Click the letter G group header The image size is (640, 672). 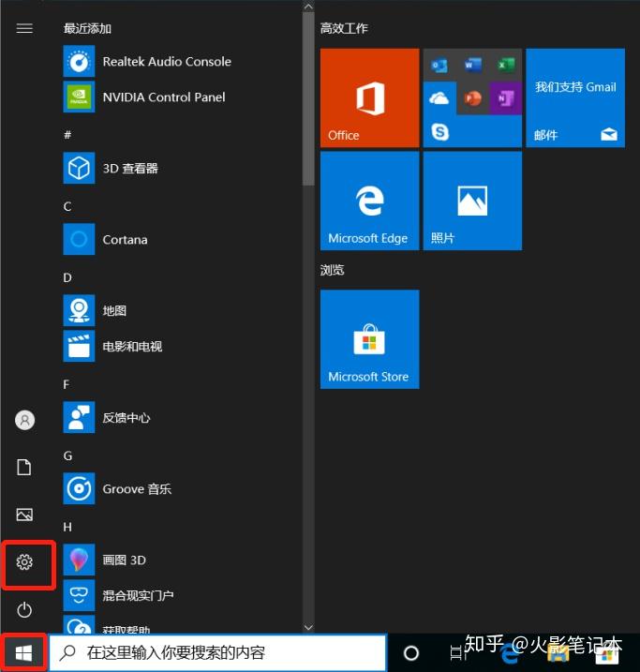(67, 455)
